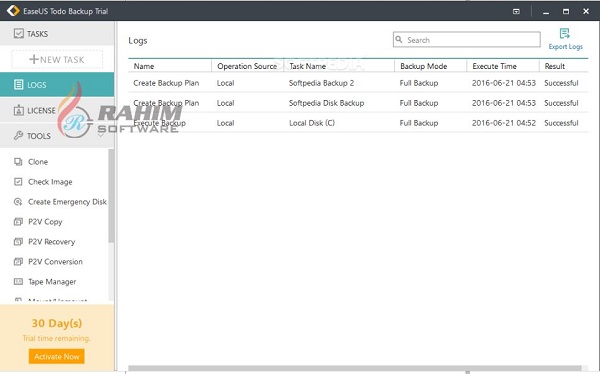
Task: Click the License badge icon
Action: (18, 110)
